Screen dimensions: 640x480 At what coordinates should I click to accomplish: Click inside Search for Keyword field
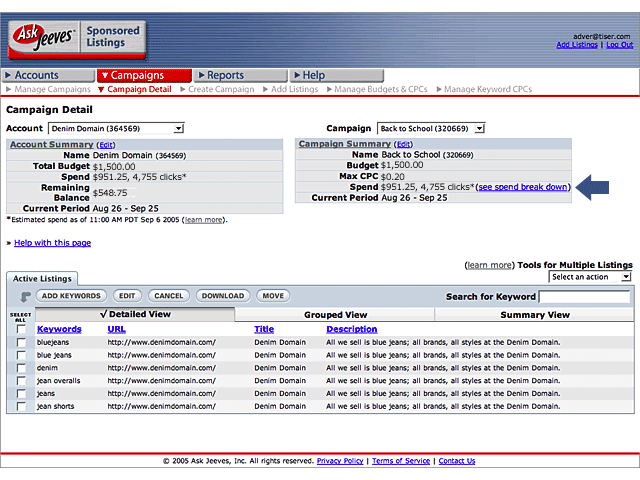(x=584, y=297)
